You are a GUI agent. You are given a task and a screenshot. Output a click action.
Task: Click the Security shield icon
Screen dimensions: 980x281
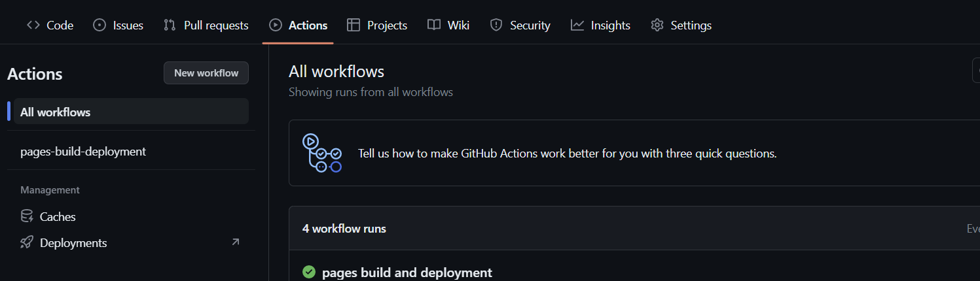[x=496, y=25]
